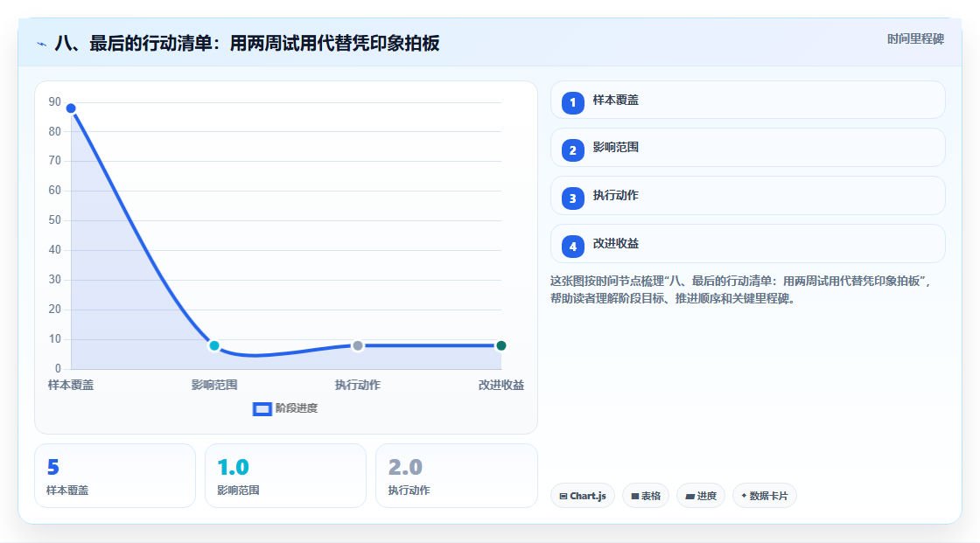Click the stat card showing 5
Viewport: 980px width, 543px height.
[115, 476]
